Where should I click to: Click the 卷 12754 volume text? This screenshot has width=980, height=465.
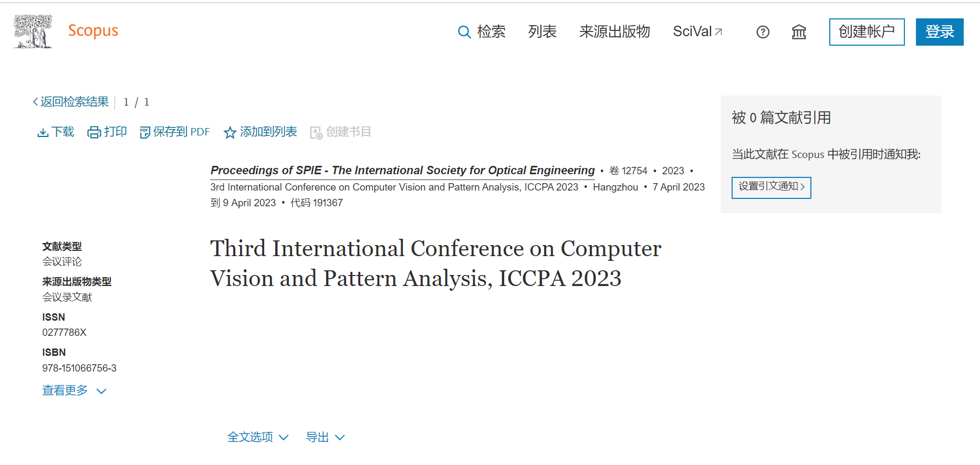click(628, 171)
